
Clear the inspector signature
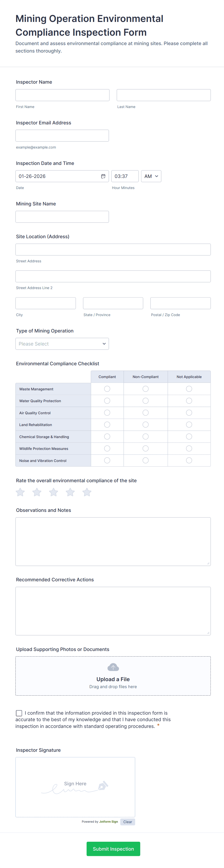(128, 822)
